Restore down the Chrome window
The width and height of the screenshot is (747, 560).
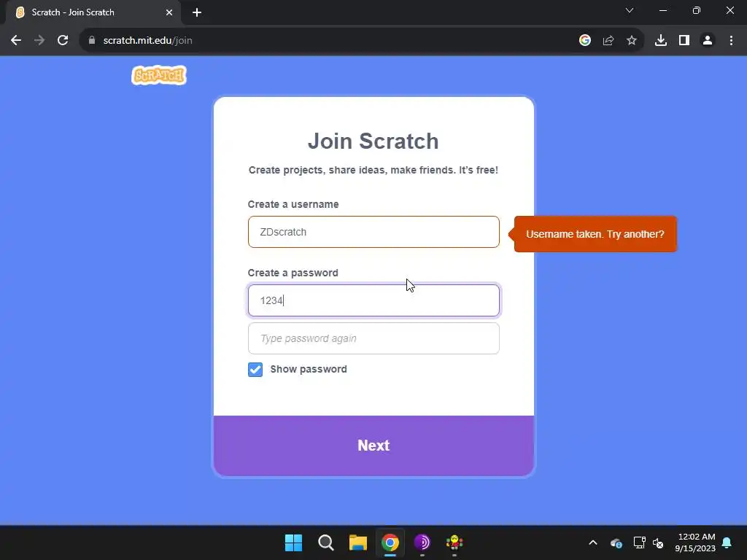tap(697, 10)
